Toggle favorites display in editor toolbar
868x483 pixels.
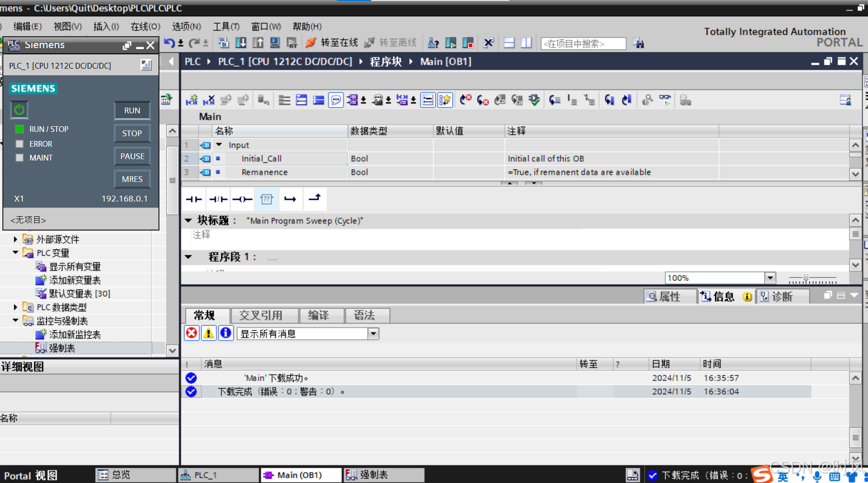point(445,100)
